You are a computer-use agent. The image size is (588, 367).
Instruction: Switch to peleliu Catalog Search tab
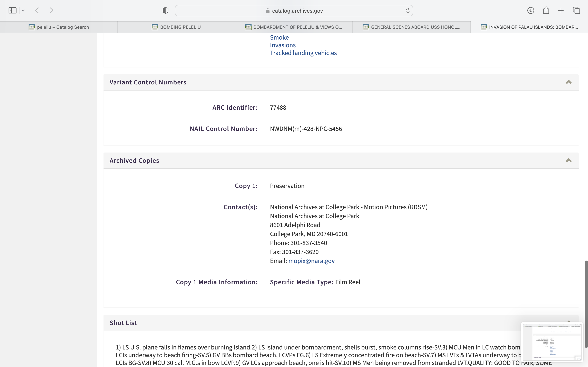[x=59, y=27]
